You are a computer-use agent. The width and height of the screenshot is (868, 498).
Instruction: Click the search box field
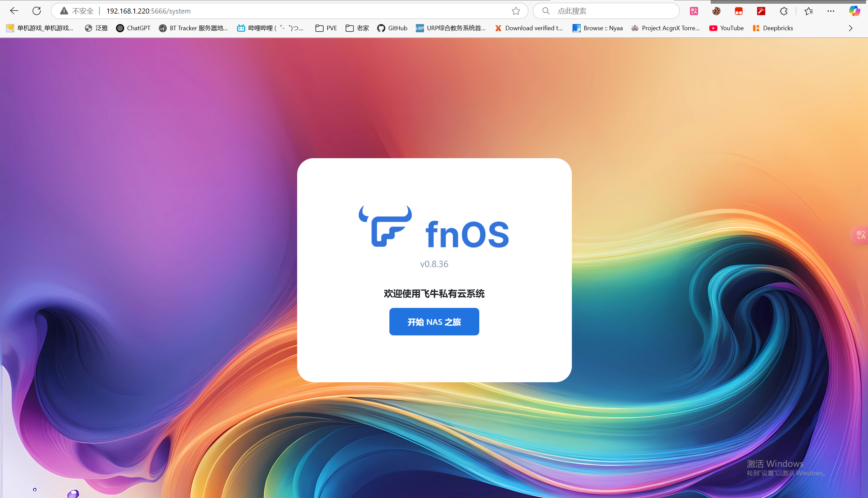pos(612,11)
